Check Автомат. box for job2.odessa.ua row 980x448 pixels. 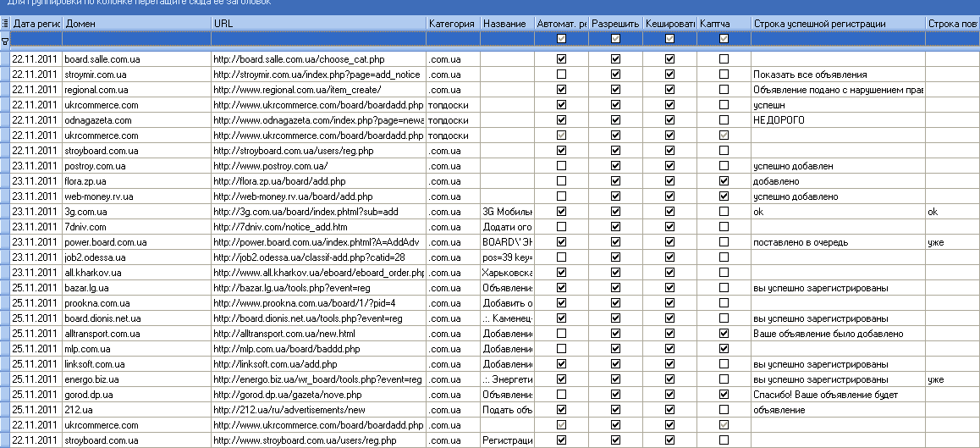[x=561, y=257]
